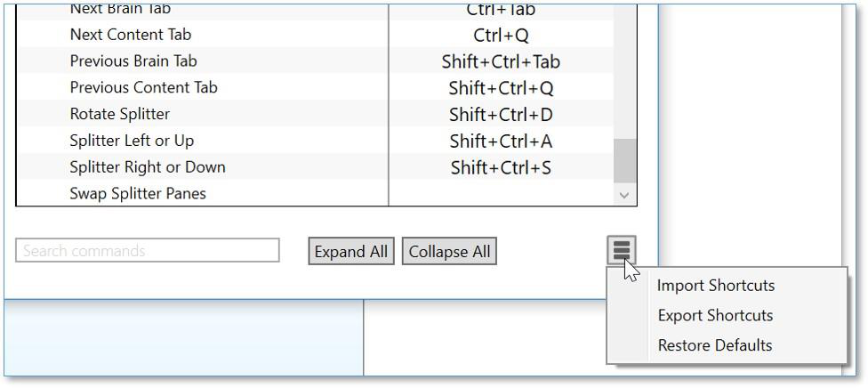This screenshot has height=388, width=868.
Task: Click the Ctrl+Q shortcut cell
Action: (x=501, y=35)
